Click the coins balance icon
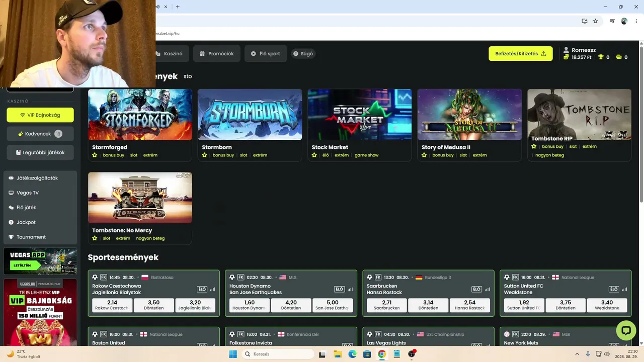The width and height of the screenshot is (644, 362). click(x=566, y=57)
